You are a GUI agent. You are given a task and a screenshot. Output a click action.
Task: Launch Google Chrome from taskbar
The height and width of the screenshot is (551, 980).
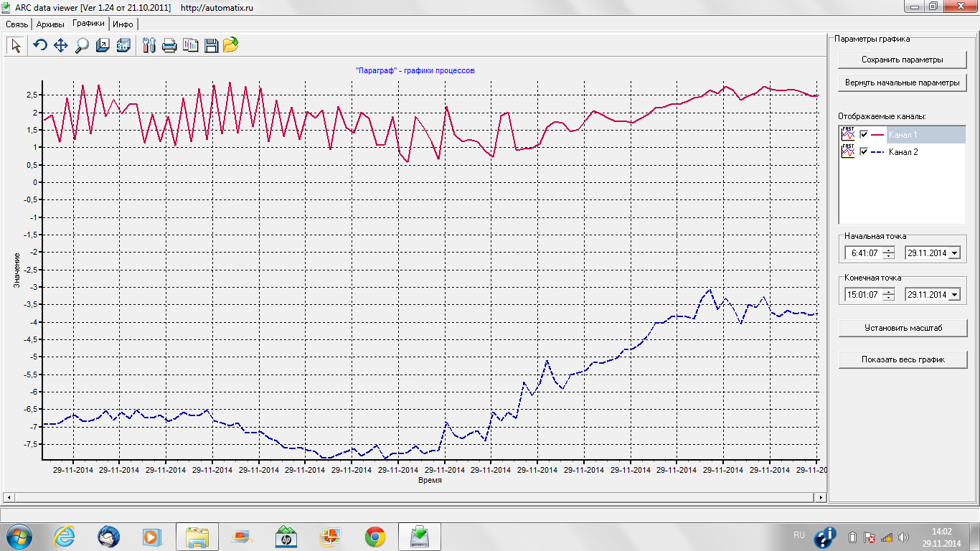tap(374, 537)
